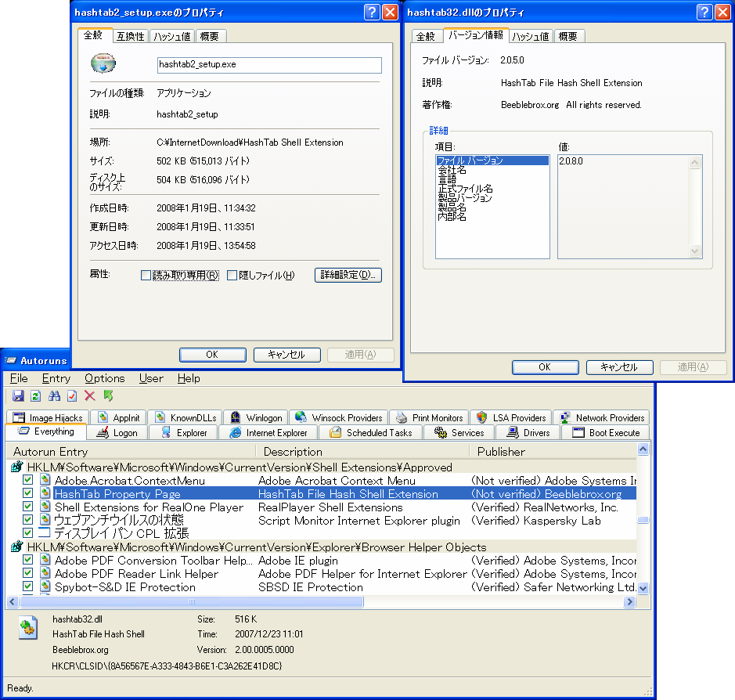This screenshot has width=735, height=700.
Task: Open the File menu in Autoruns
Action: 19,378
